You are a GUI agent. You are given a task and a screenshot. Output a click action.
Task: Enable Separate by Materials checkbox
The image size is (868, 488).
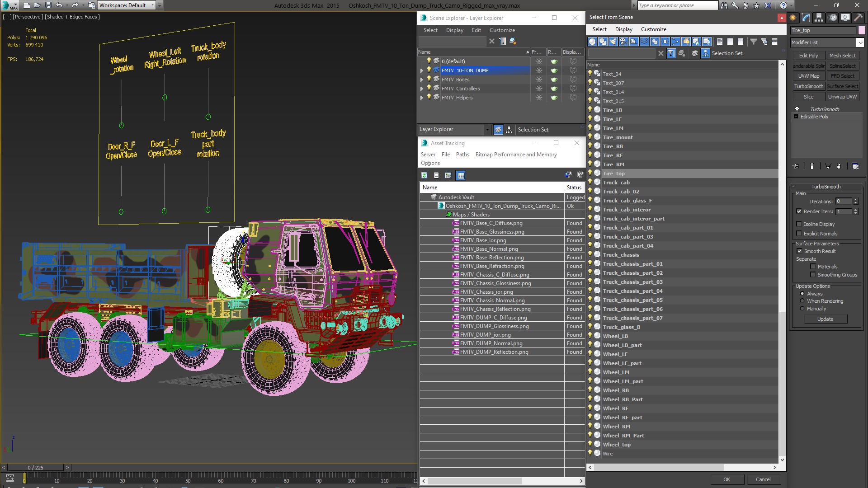(813, 267)
